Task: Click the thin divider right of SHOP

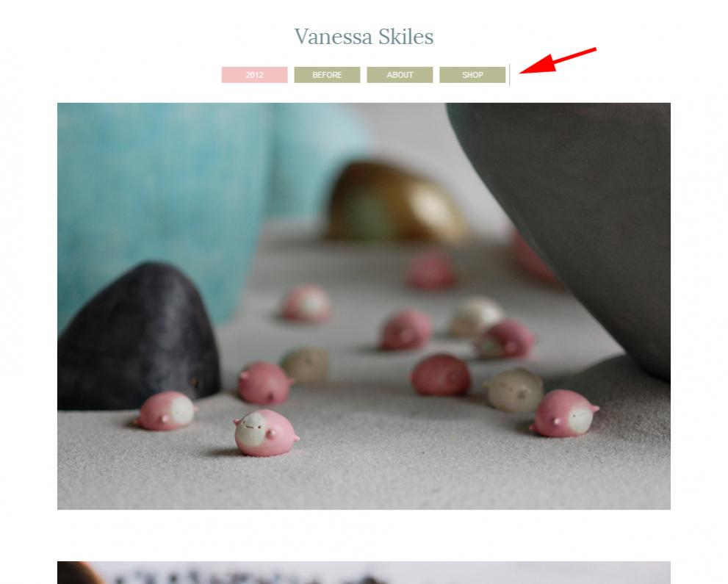Action: coord(509,75)
